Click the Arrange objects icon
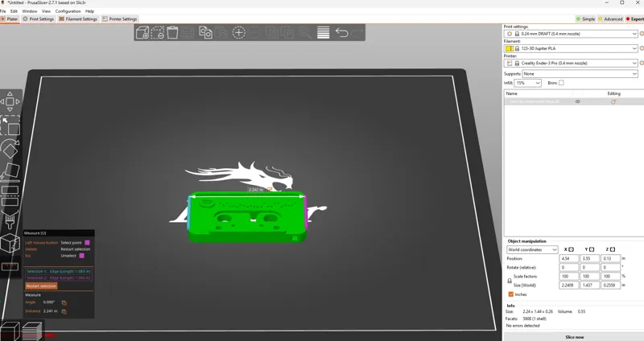644x341 pixels. pyautogui.click(x=188, y=32)
